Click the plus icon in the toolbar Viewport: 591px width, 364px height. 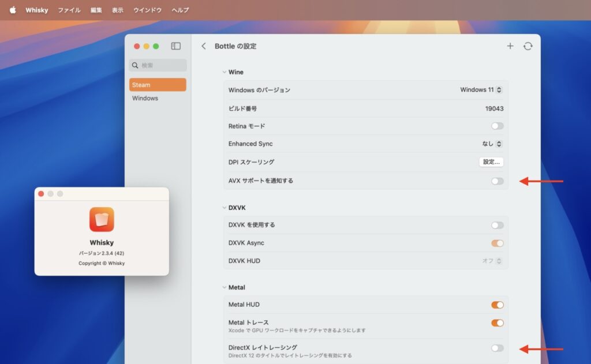(510, 46)
